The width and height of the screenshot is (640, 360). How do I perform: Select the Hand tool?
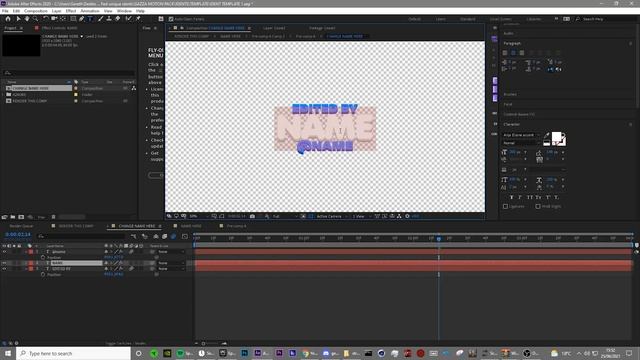tap(27, 19)
